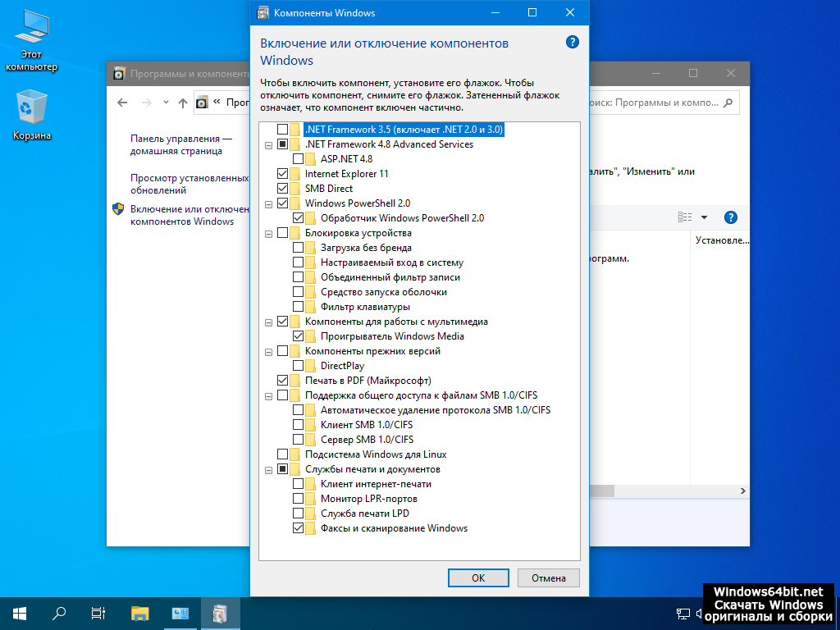Collapse the SMB 1.0/CIFS file sharing node
This screenshot has width=840, height=630.
[x=268, y=396]
